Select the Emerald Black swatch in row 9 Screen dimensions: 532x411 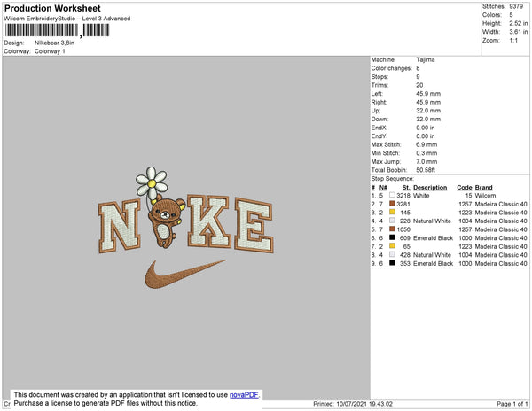392,262
